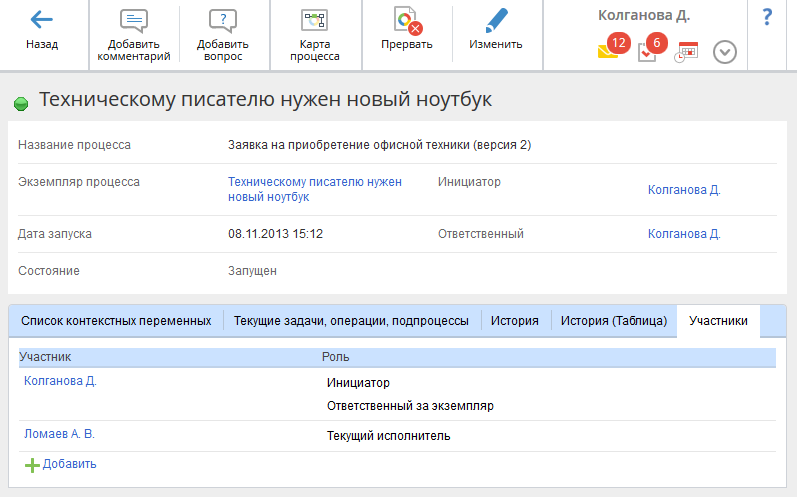Switch to Список контекстных переменных tab
This screenshot has height=497, width=797.
[x=116, y=321]
